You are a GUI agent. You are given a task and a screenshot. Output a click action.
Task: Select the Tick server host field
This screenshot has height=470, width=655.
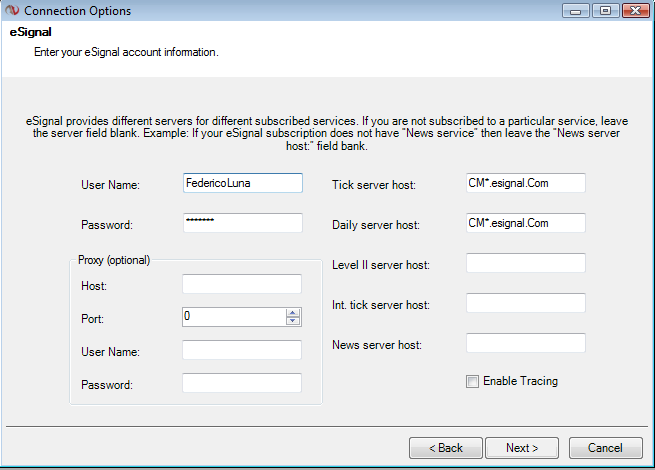[x=525, y=183]
